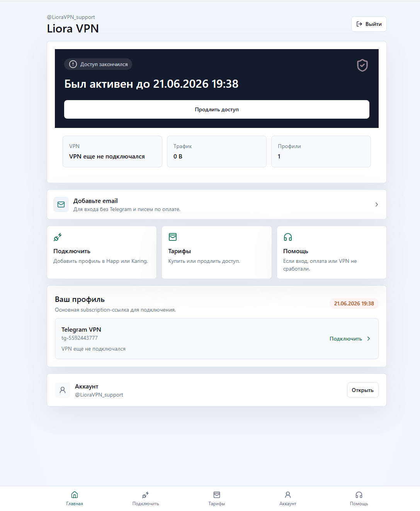
Task: Click the shield checkmark icon in dark banner
Action: pos(362,65)
